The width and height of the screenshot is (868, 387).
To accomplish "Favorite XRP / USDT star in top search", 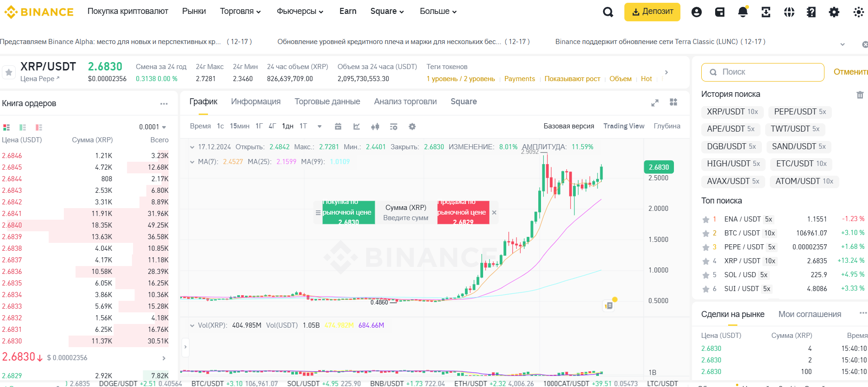I will click(706, 261).
